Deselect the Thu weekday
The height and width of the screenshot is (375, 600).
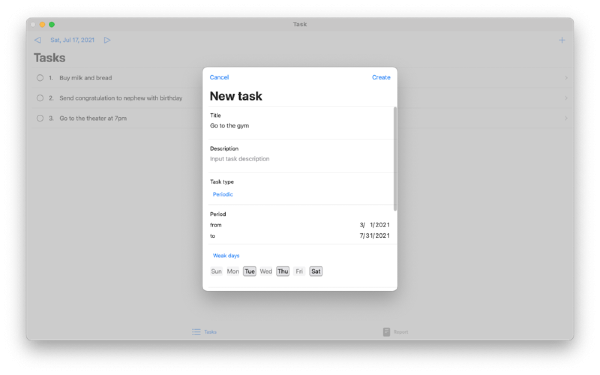click(283, 271)
